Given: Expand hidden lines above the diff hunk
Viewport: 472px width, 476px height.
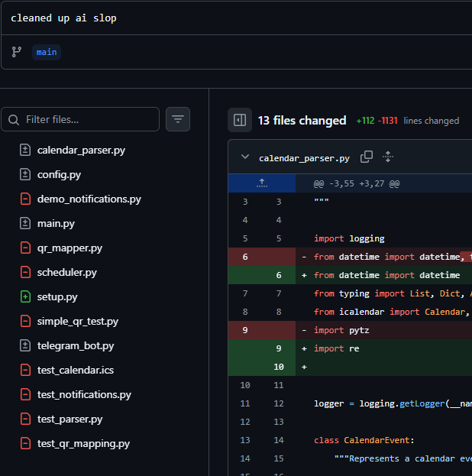Looking at the screenshot, I should (x=262, y=183).
